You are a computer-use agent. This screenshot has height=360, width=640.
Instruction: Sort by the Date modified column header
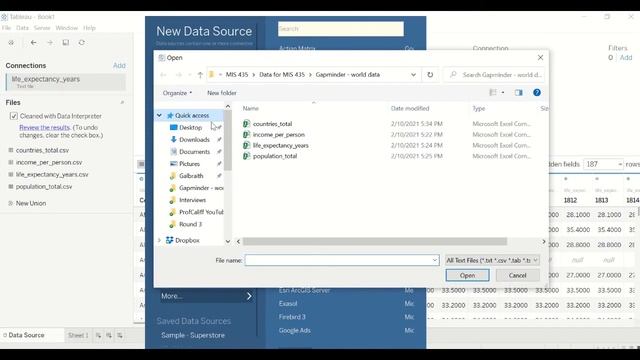point(410,109)
